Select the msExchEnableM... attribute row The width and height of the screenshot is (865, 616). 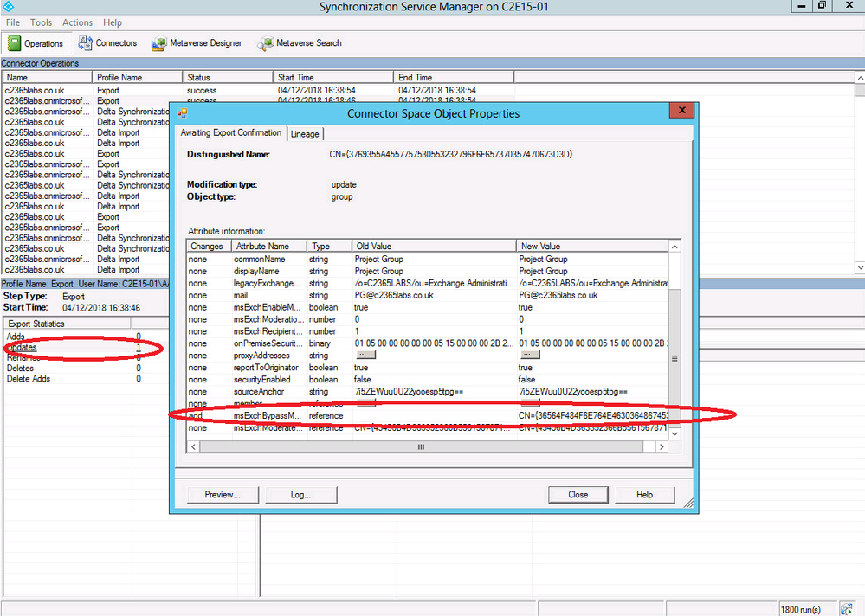tap(428, 307)
